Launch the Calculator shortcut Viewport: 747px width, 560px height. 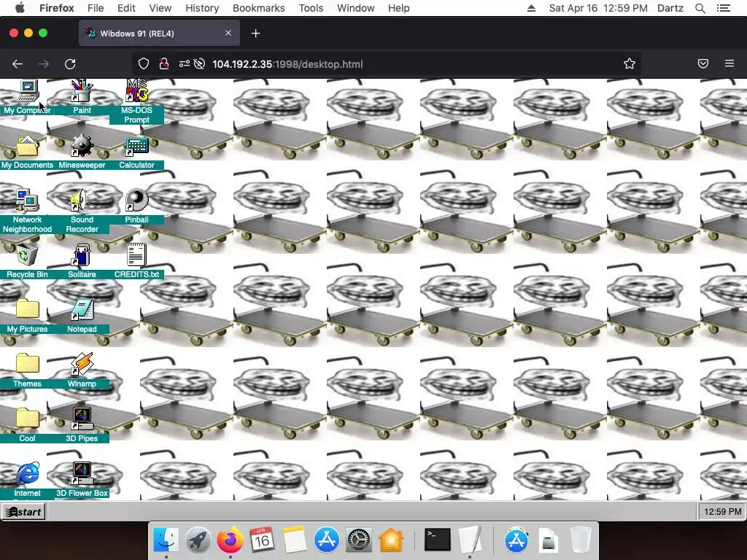pyautogui.click(x=136, y=146)
